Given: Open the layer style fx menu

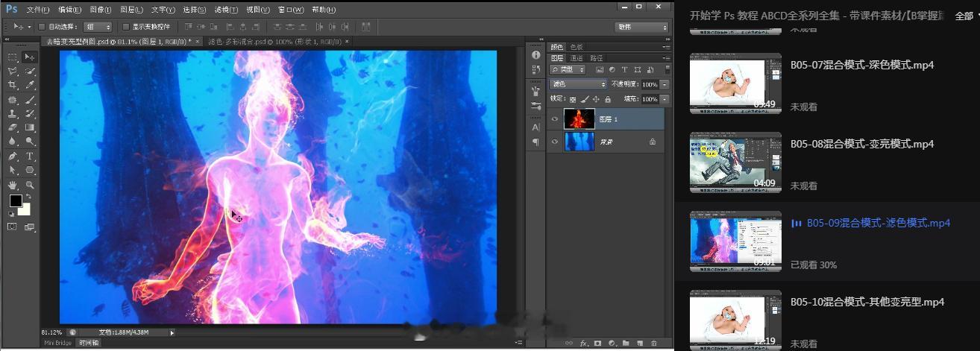Looking at the screenshot, I should pyautogui.click(x=585, y=343).
